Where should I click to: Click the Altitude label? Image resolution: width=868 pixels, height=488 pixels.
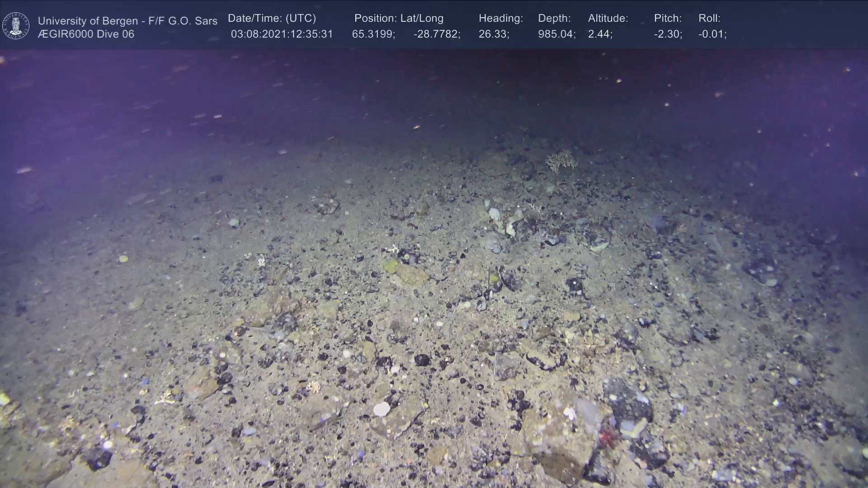point(608,18)
